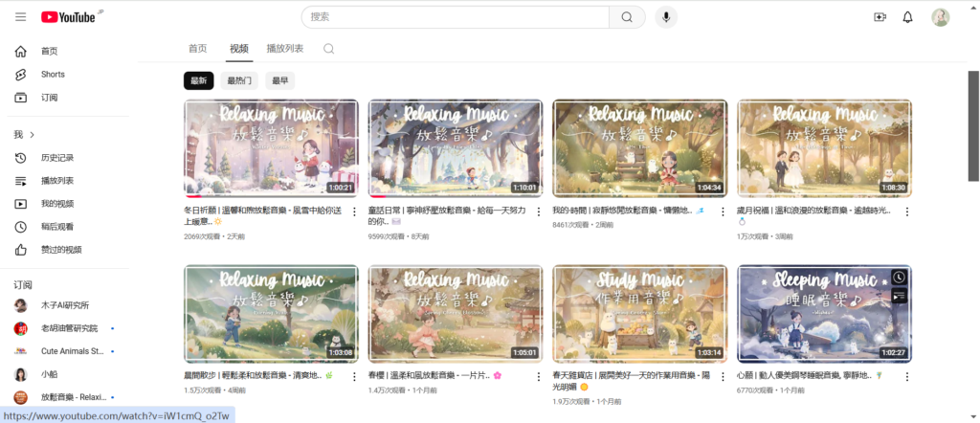Viewport: 980px width, 423px height.
Task: Open 歲月祝福 video thumbnail
Action: 824,148
